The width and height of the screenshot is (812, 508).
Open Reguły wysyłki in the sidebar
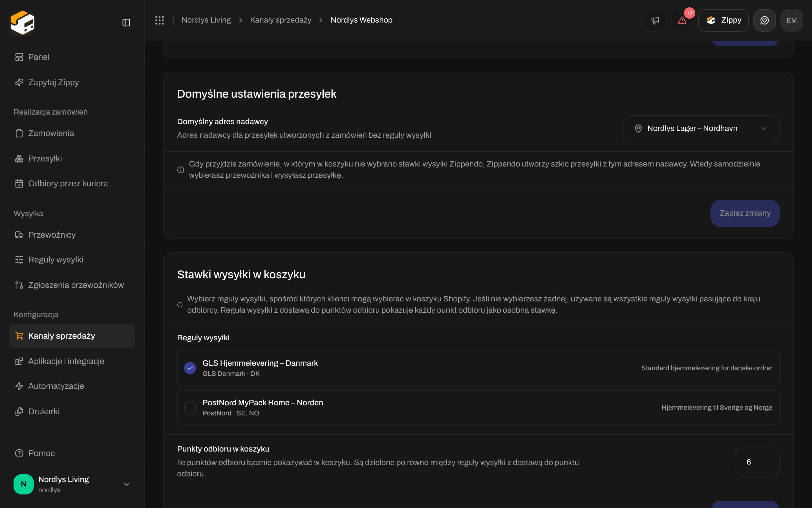[72, 260]
